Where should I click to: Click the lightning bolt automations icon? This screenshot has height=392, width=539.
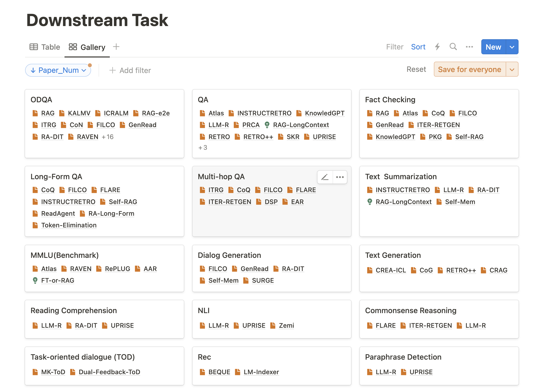(x=437, y=47)
